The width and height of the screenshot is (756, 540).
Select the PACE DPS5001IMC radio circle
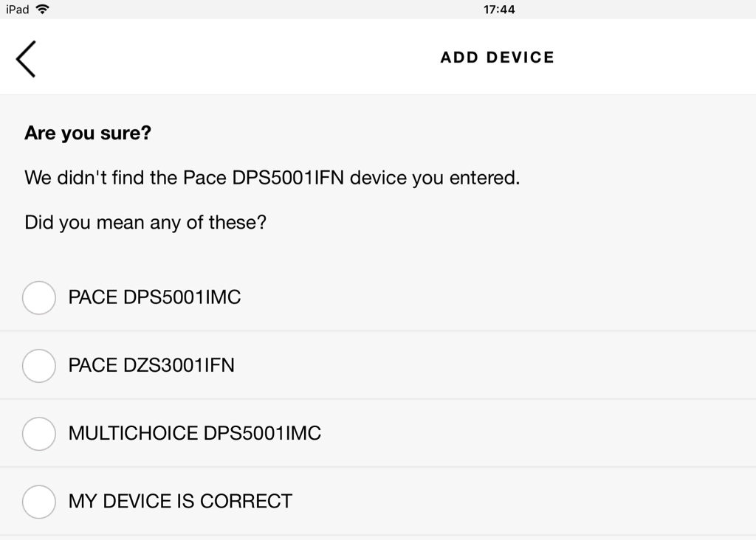[39, 297]
